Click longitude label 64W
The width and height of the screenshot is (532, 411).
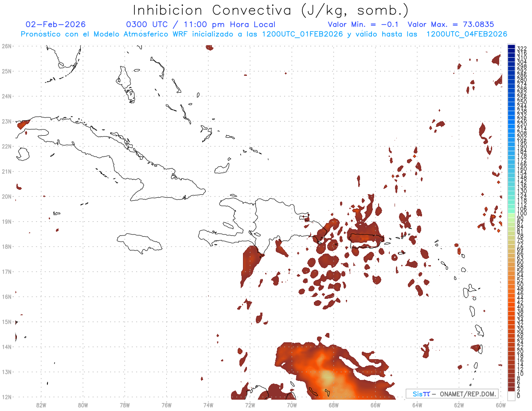click(417, 405)
